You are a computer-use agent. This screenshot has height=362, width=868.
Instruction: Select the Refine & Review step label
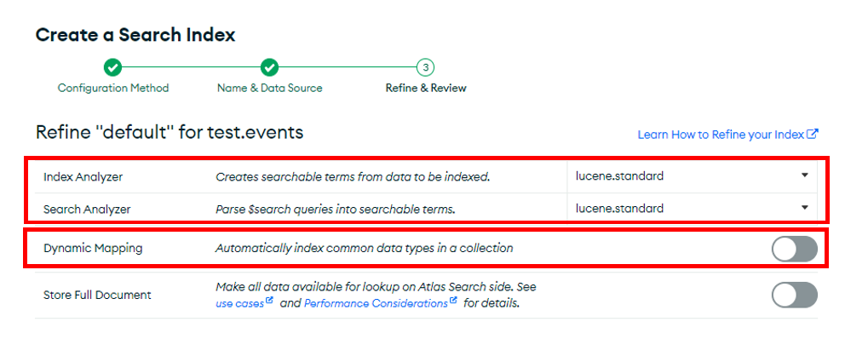(x=426, y=88)
